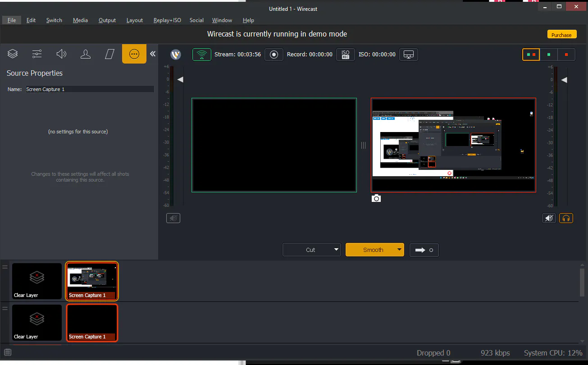Toggle the ISO REC button
Image resolution: width=588 pixels, height=365 pixels.
tap(346, 55)
